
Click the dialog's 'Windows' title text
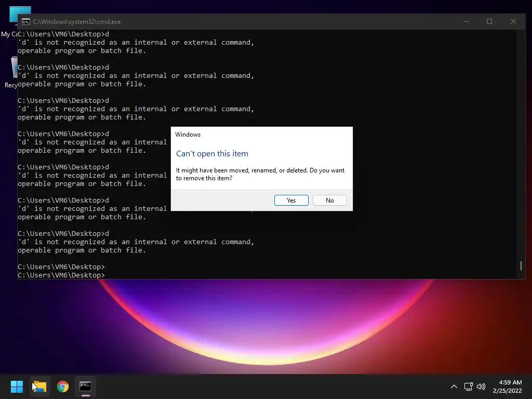point(188,135)
